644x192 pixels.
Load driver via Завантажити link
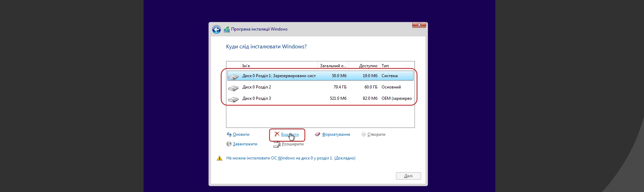245,144
